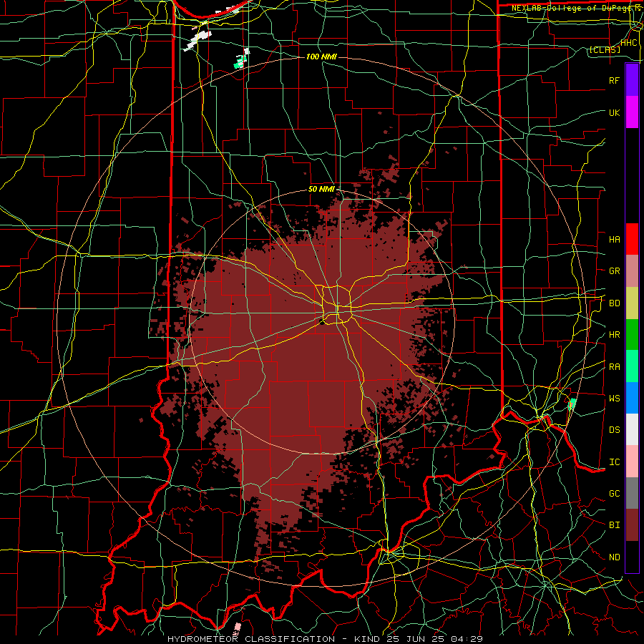Click the 'RA' legend label
This screenshot has width=644, height=644.
[x=614, y=367]
